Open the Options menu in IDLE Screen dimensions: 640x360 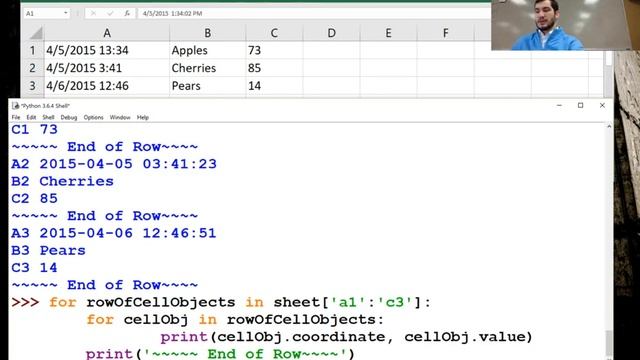93,118
